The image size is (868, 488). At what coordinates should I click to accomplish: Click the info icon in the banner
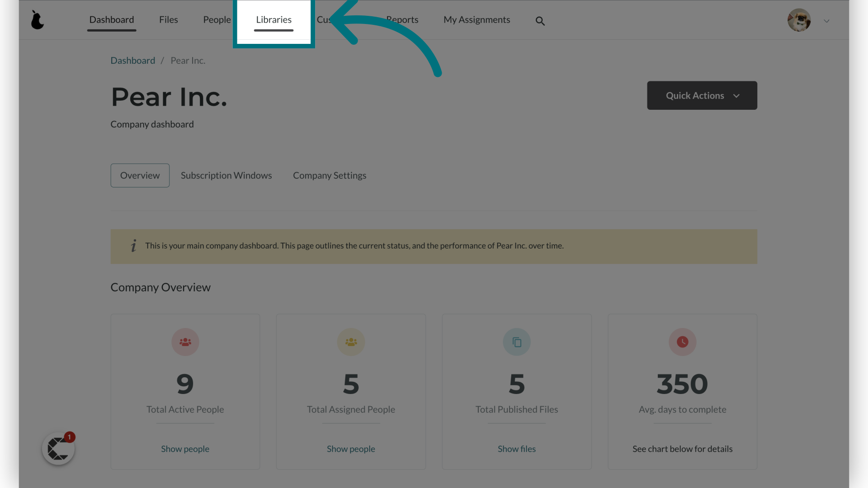(x=133, y=246)
